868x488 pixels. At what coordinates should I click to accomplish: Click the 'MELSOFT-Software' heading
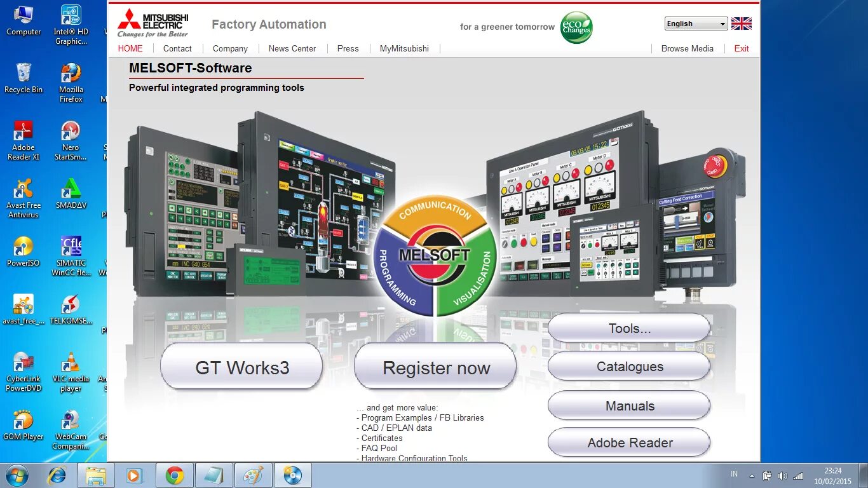[190, 68]
